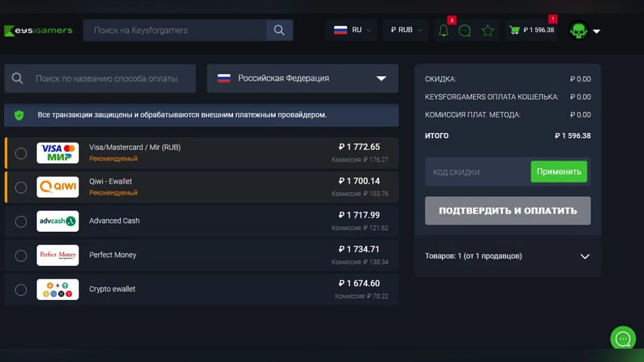This screenshot has height=362, width=644.
Task: Click the Perfect Money payment option row
Action: (x=201, y=255)
